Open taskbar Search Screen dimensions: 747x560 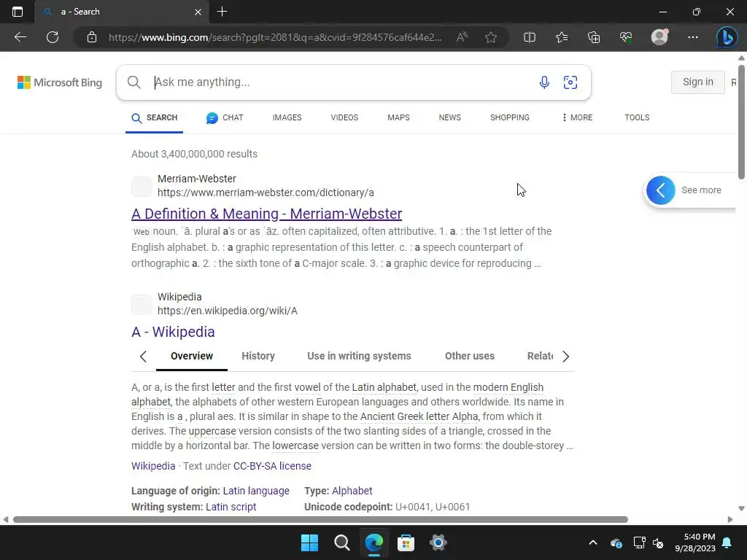click(x=341, y=542)
